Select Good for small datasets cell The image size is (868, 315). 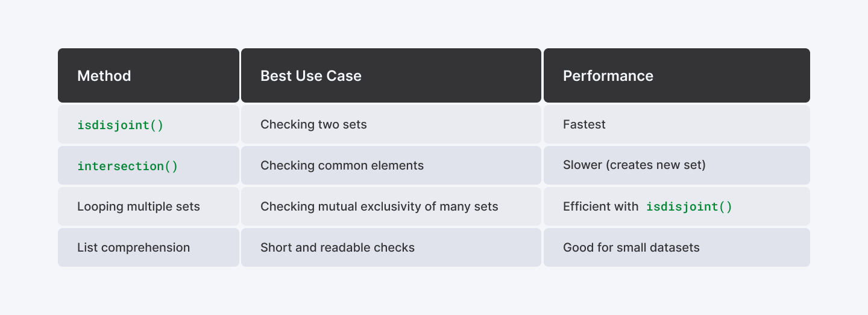[677, 247]
